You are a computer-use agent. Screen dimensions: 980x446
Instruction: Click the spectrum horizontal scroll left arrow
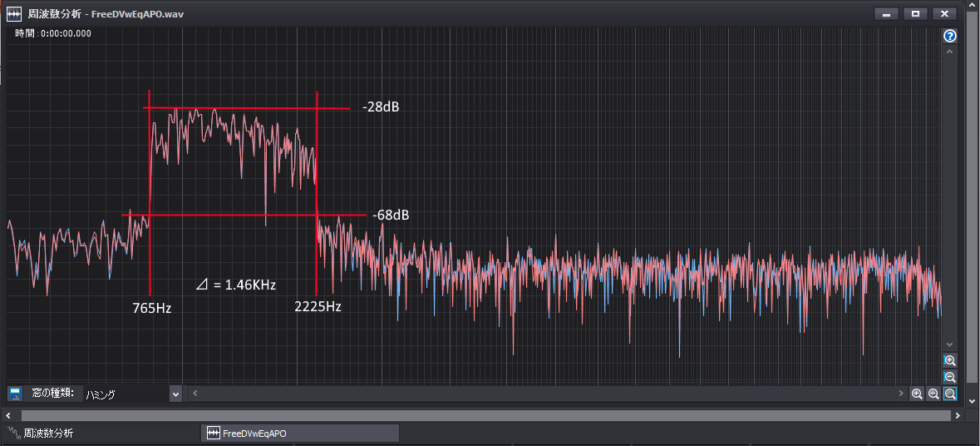pyautogui.click(x=195, y=394)
